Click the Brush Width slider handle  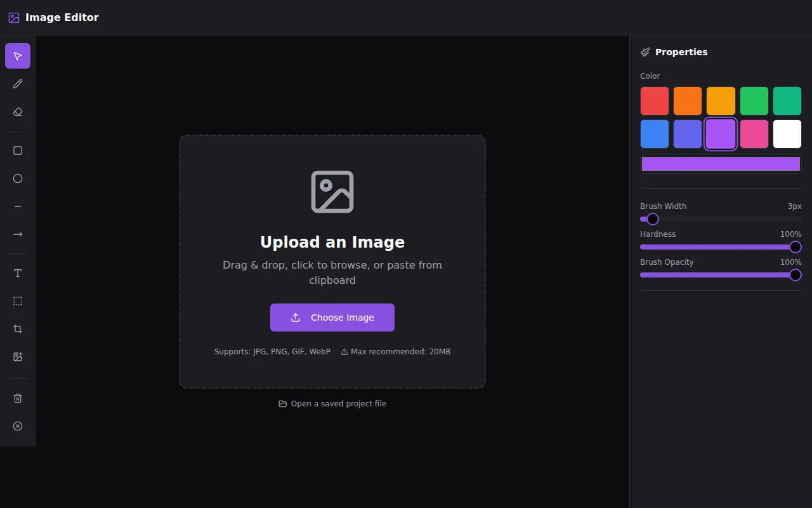coord(653,219)
